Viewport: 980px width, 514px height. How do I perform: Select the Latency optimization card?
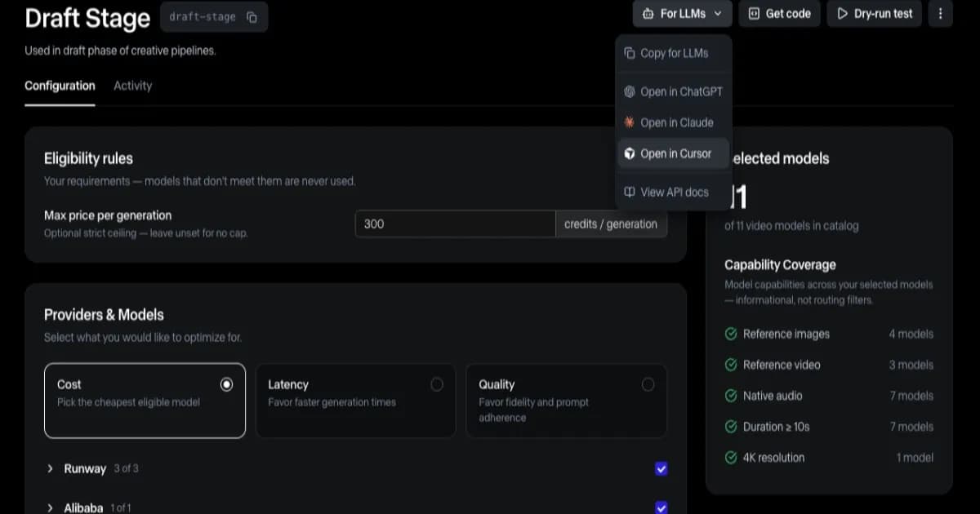point(355,401)
